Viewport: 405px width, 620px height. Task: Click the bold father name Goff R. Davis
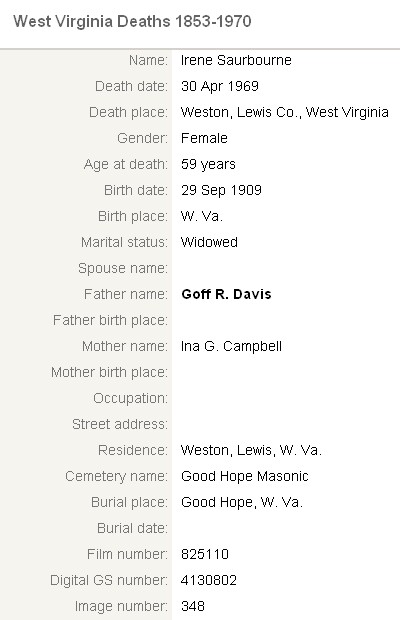click(x=226, y=294)
